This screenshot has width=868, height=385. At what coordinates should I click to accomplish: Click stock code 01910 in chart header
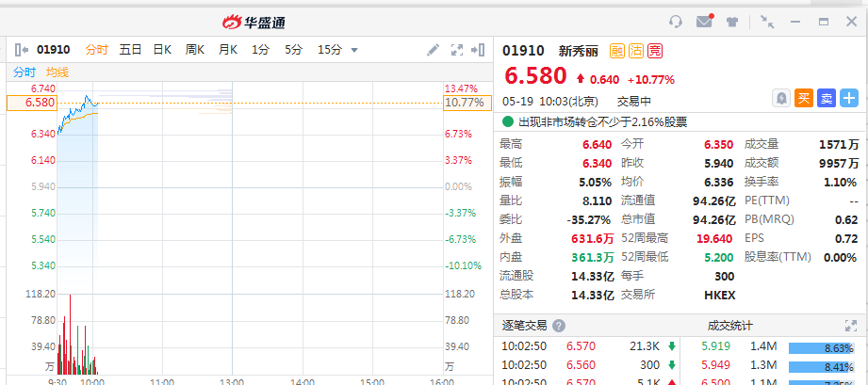click(54, 50)
